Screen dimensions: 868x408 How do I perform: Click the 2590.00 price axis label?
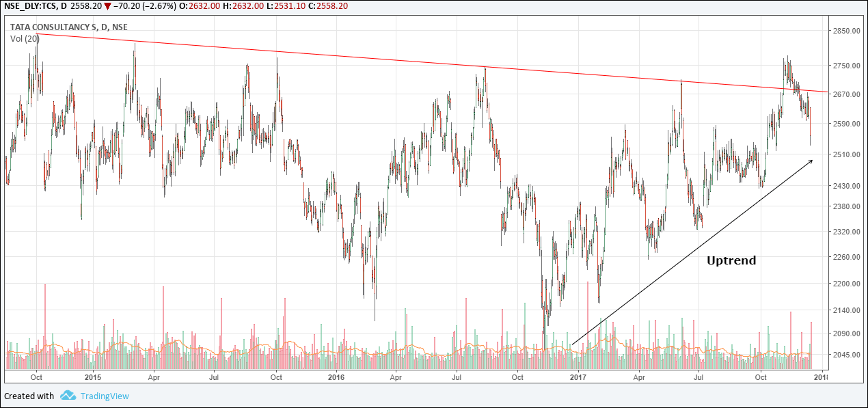pyautogui.click(x=845, y=124)
